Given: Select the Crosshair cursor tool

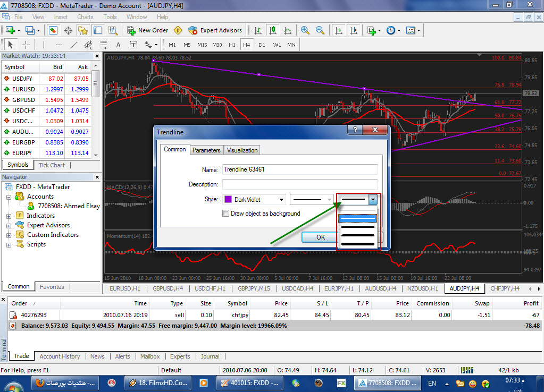Looking at the screenshot, I should coord(25,45).
